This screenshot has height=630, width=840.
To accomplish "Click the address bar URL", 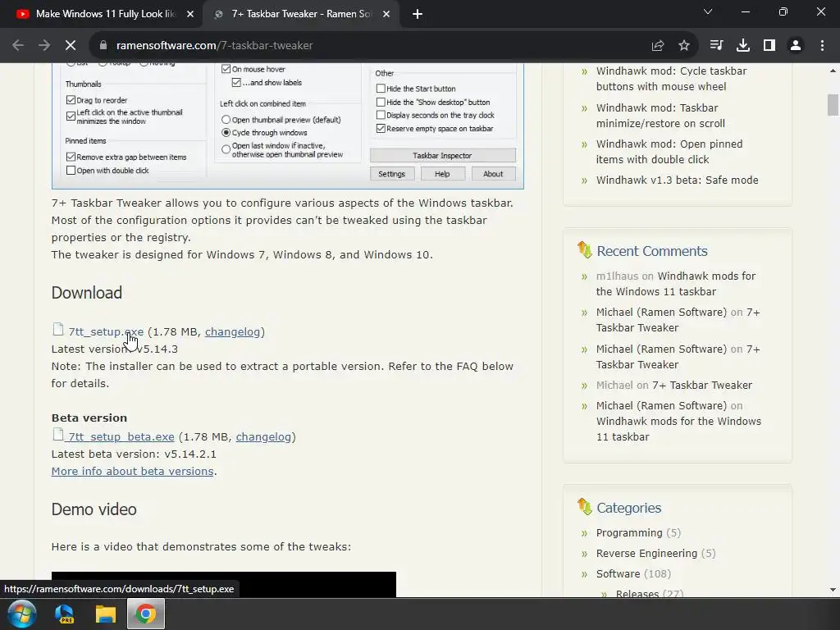I will 214,46.
